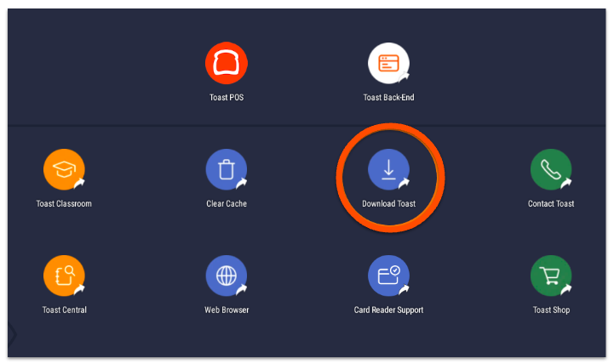Tap the Contact Toast phone icon

pyautogui.click(x=551, y=170)
